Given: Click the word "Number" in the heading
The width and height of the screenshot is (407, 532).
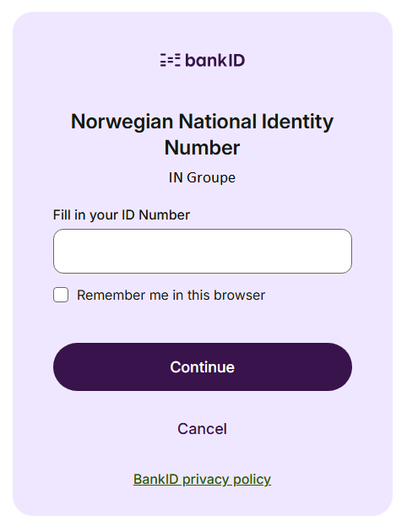Looking at the screenshot, I should coord(202,148).
